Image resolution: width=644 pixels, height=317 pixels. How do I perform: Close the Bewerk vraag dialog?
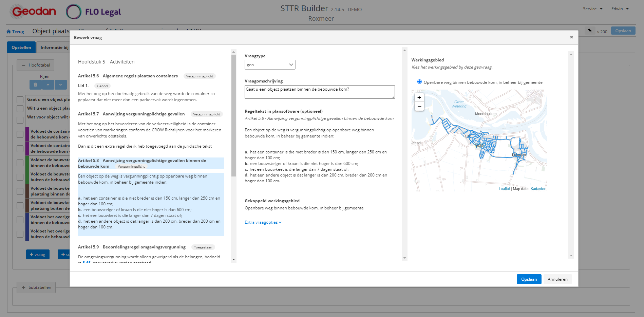[x=571, y=37]
